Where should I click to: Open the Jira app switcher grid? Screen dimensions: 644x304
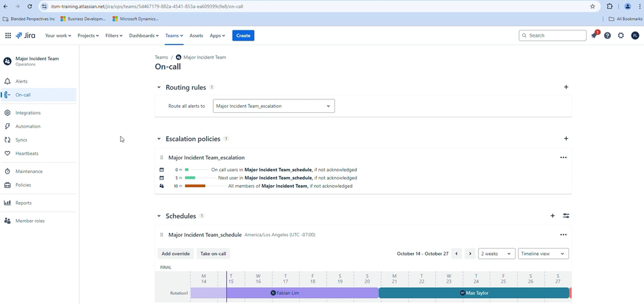tap(8, 35)
